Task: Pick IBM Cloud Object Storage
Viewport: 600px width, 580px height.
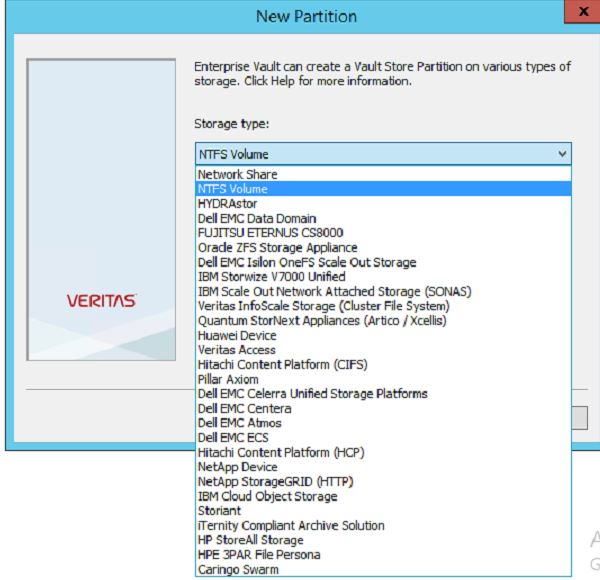Action: (x=267, y=497)
